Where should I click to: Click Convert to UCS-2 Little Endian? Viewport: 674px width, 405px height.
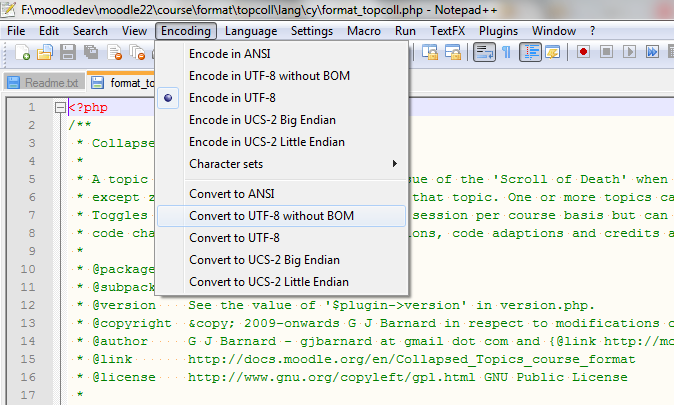click(x=268, y=282)
